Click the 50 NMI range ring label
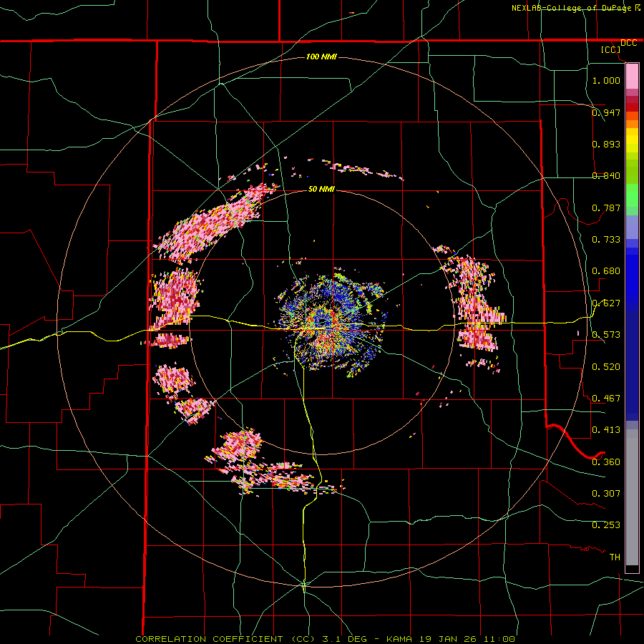 [x=321, y=189]
